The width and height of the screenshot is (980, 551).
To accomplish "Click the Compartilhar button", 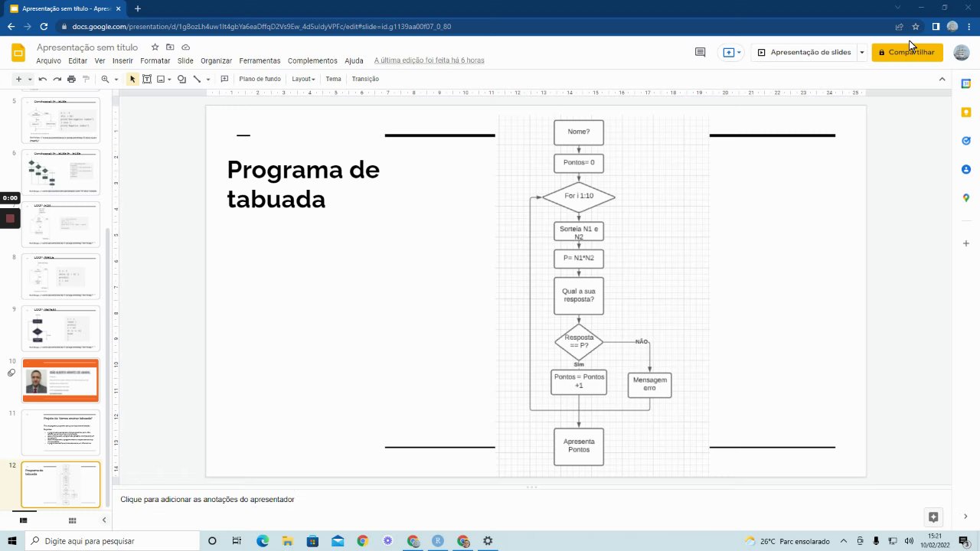I will (907, 52).
